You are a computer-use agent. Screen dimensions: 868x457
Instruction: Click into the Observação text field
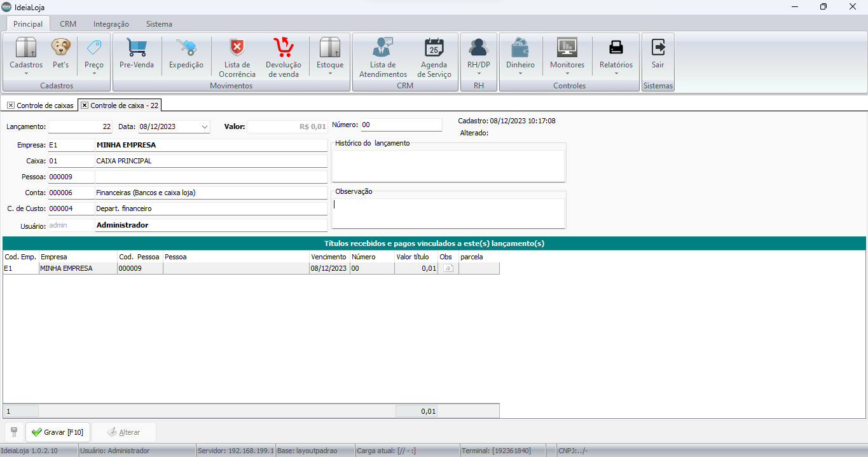click(448, 213)
